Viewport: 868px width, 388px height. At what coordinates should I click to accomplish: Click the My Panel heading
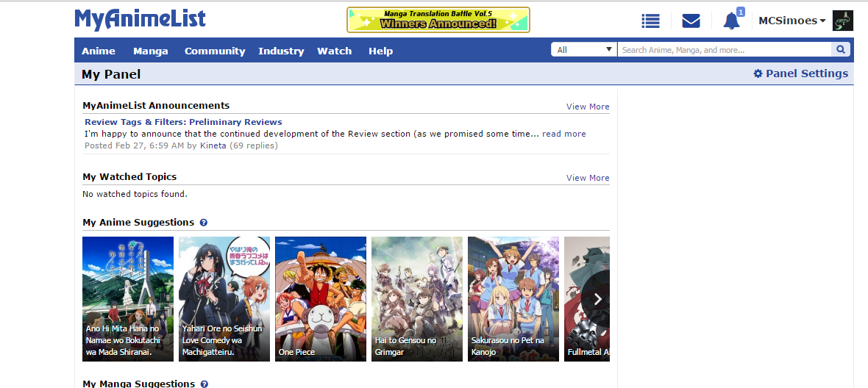[x=111, y=74]
